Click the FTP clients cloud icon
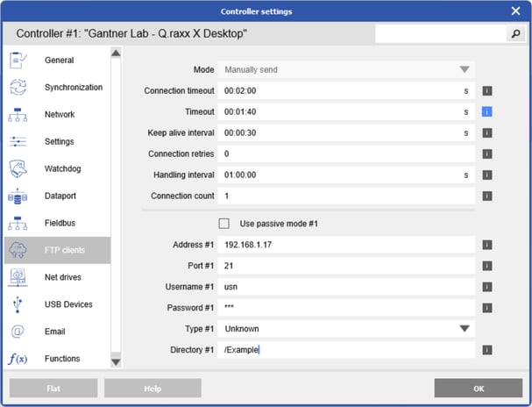The image size is (532, 407). click(x=18, y=250)
